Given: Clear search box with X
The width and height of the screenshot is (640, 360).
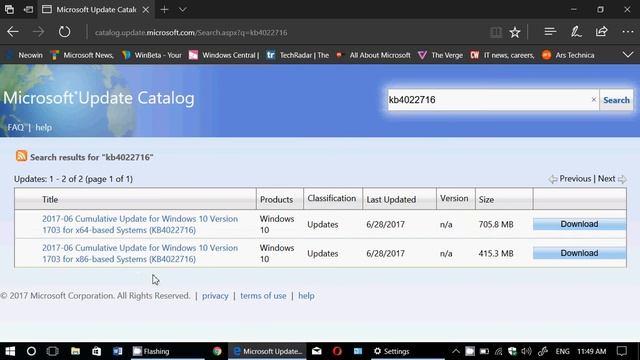Looking at the screenshot, I should click(593, 99).
